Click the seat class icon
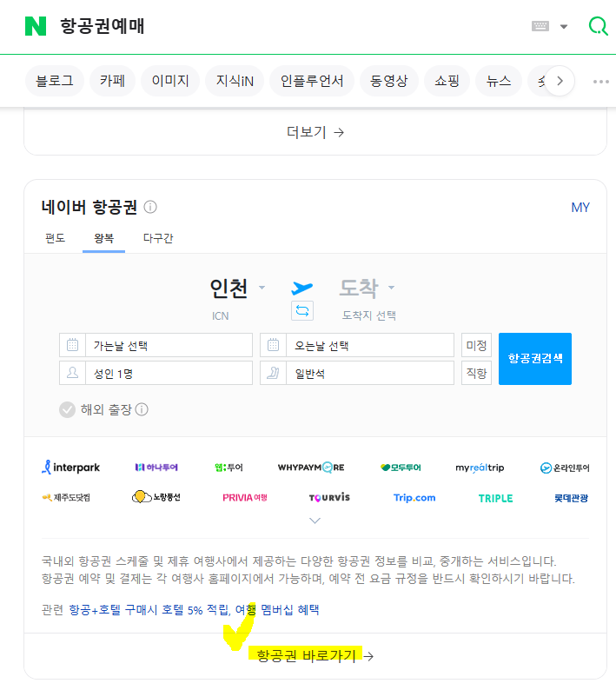The width and height of the screenshot is (616, 690). pyautogui.click(x=273, y=373)
